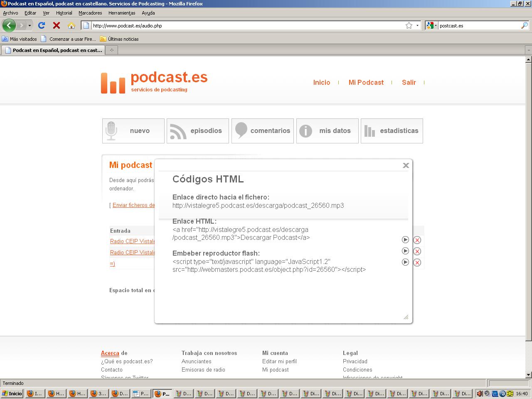Click the scroll-down arrow of the page scrollbar
The image size is (532, 399).
click(x=529, y=375)
